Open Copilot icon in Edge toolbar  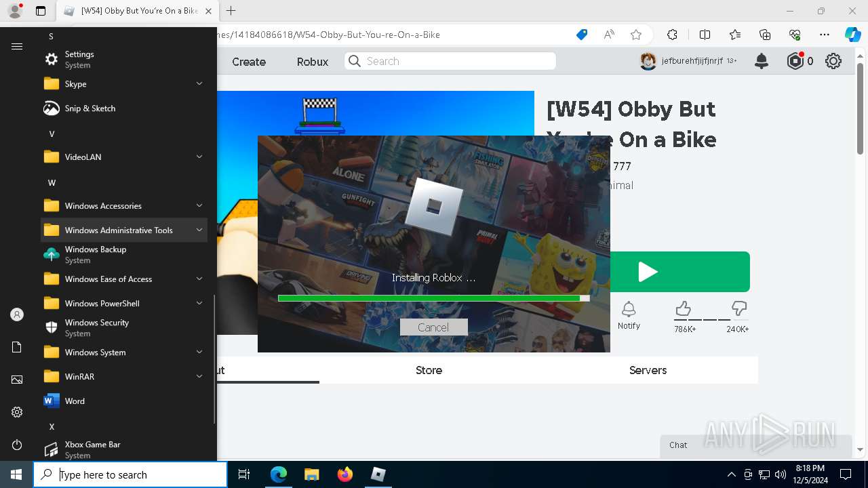tap(852, 35)
